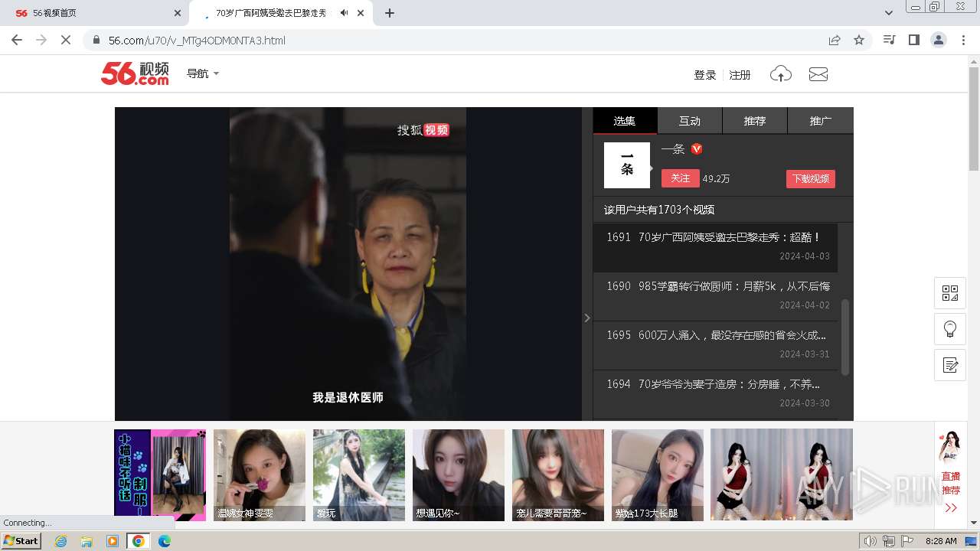Open episode 1690 985学霸转行做厨师
Image resolution: width=980 pixels, height=551 pixels.
tap(715, 296)
